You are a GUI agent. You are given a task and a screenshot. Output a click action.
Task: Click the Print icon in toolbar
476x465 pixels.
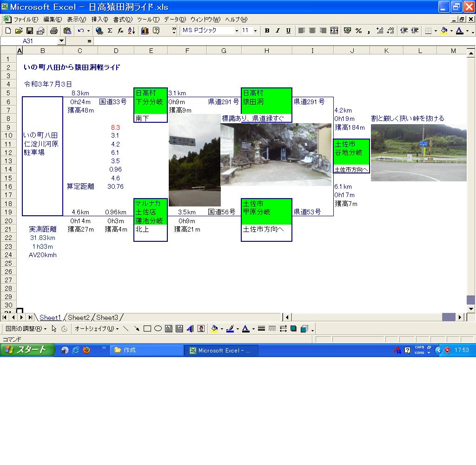click(53, 31)
